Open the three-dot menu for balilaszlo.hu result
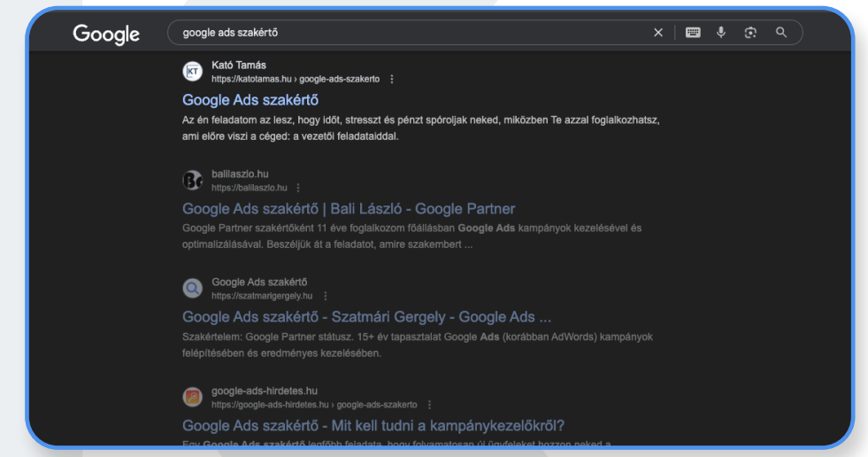Screen dimensions: 868x457 pyautogui.click(x=298, y=188)
